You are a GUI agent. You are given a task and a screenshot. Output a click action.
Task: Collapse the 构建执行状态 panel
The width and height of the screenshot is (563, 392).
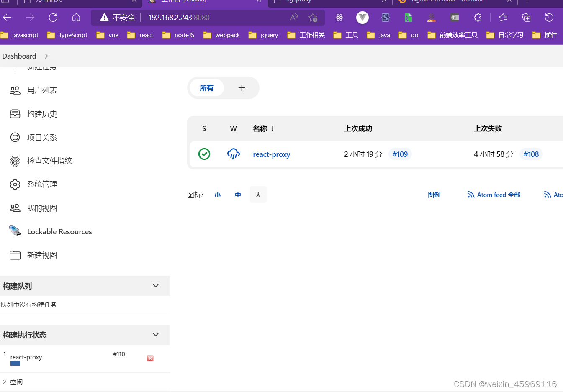[x=156, y=335]
